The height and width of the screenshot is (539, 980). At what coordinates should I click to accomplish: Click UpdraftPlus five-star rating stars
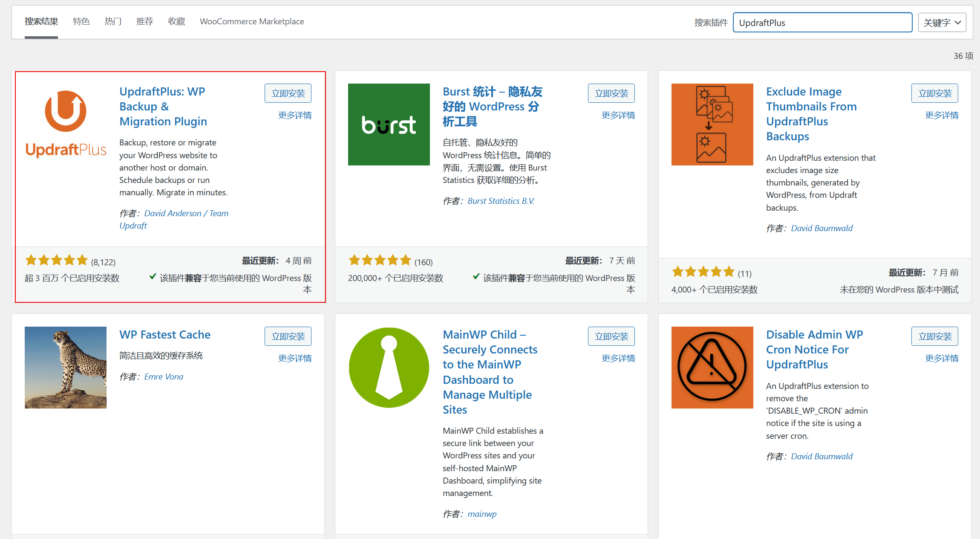coord(56,260)
